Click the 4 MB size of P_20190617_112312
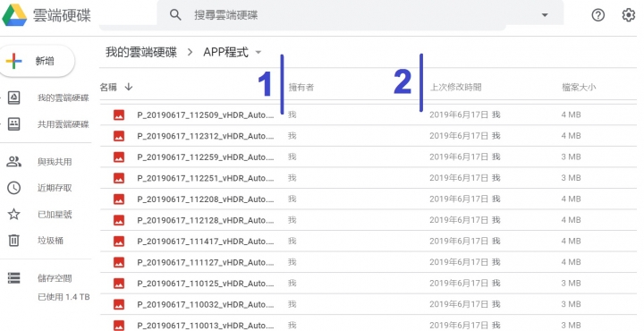The width and height of the screenshot is (644, 331). click(572, 135)
